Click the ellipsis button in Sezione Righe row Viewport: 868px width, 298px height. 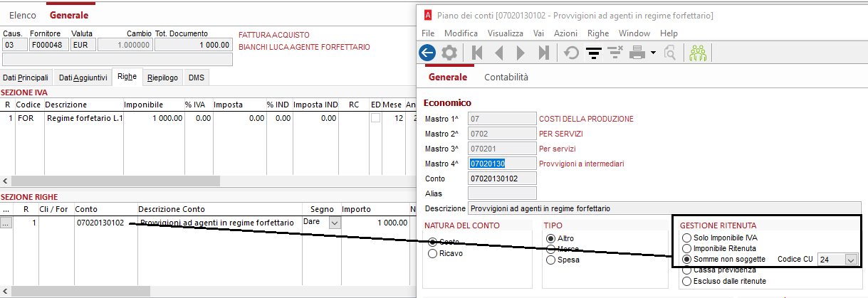(6, 223)
